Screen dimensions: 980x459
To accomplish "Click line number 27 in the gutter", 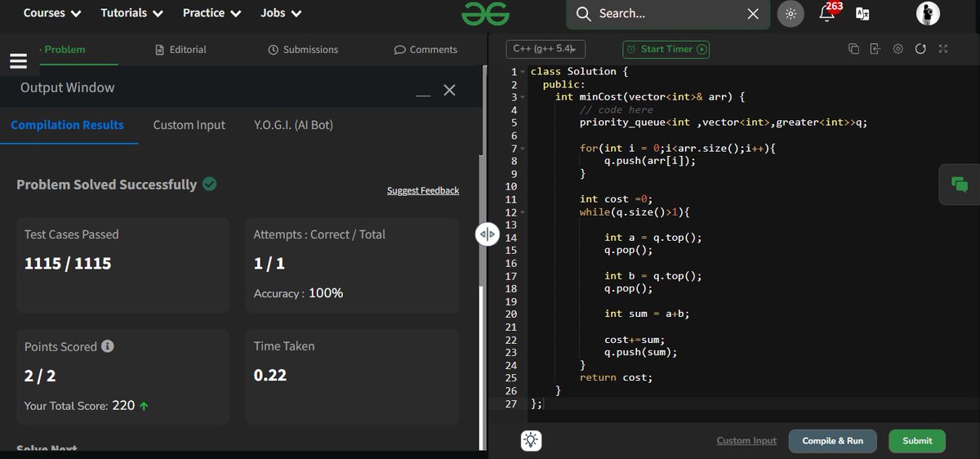I will (x=511, y=403).
